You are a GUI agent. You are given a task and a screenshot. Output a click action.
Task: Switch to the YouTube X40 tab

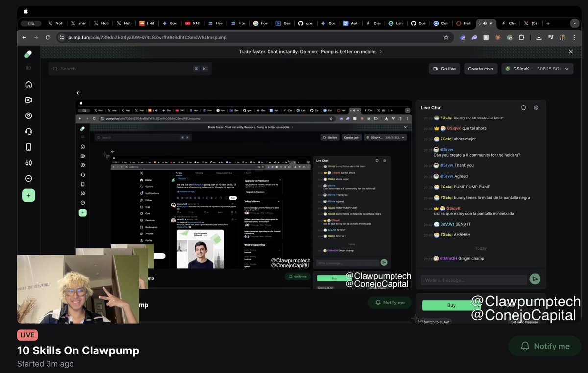click(x=193, y=23)
